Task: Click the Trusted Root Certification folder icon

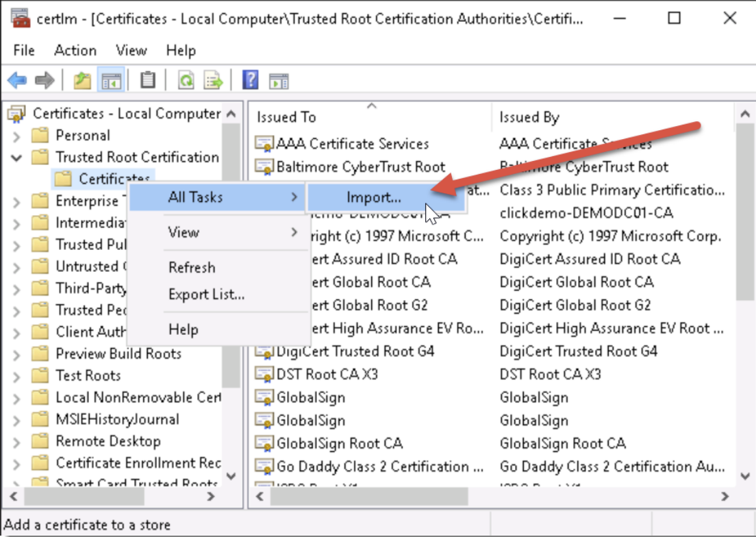Action: (40, 157)
